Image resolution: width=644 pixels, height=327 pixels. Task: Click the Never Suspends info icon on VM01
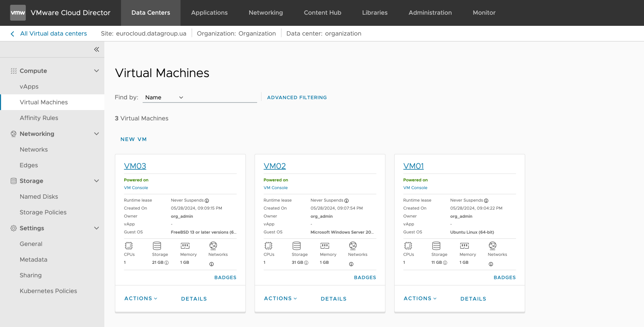pyautogui.click(x=486, y=201)
